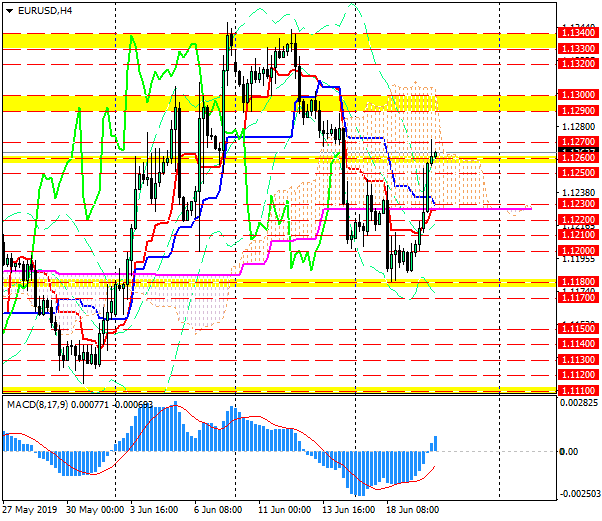This screenshot has height=521, width=602.
Task: Click the 1.1110 price level label
Action: tap(578, 389)
